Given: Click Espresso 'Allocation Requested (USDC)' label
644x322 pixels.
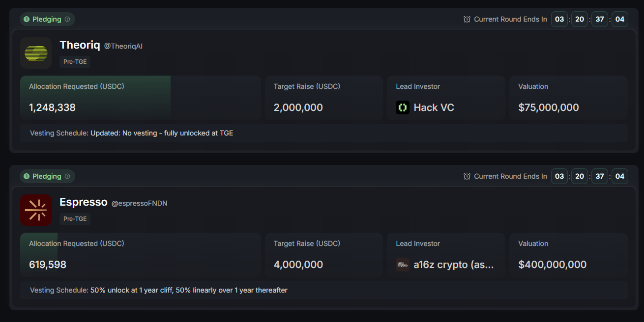Looking at the screenshot, I should coord(77,243).
